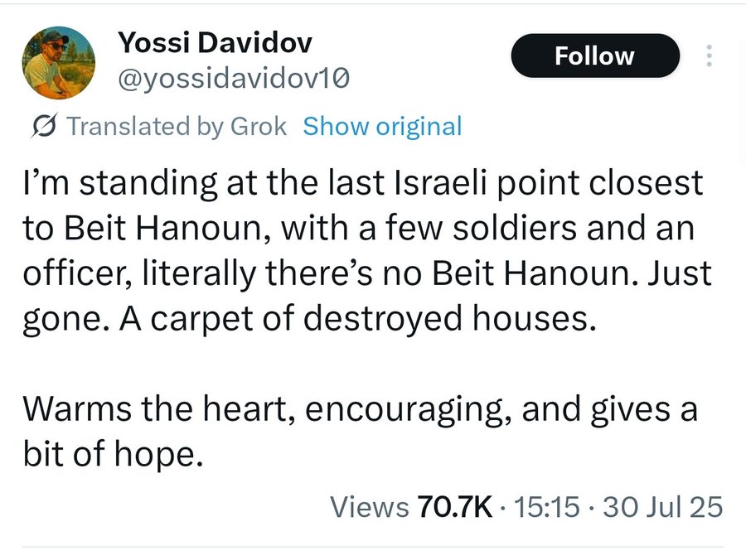Show the original untranslated post
This screenshot has width=746, height=560.
tap(382, 127)
